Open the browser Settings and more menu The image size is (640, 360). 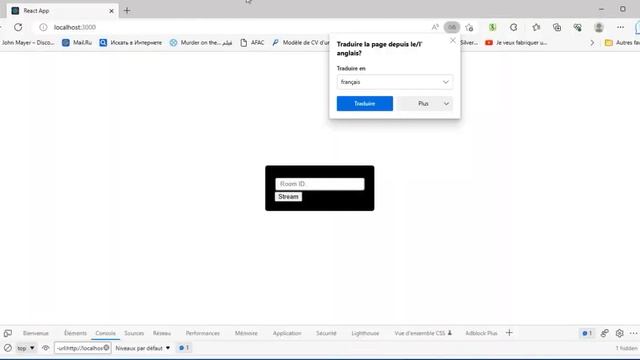point(620,27)
